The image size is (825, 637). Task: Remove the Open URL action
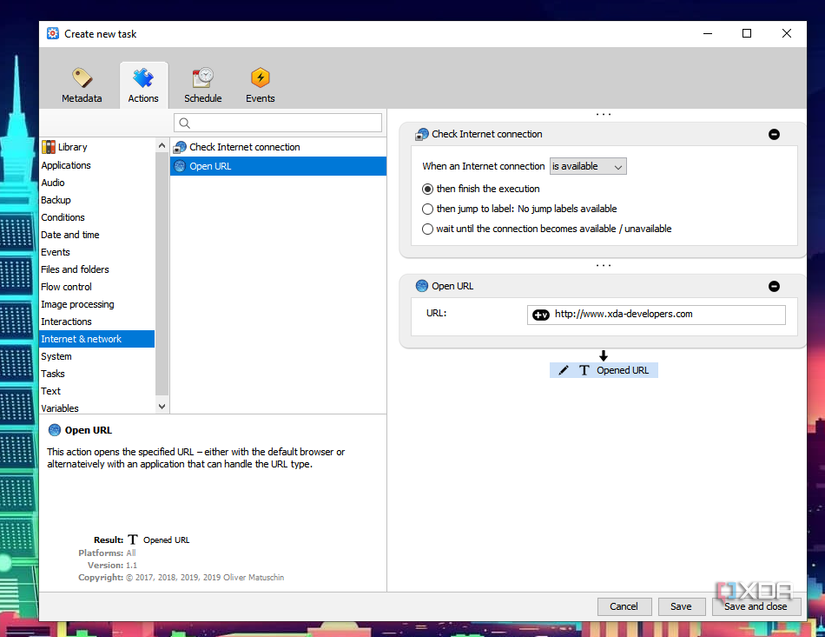[x=774, y=286]
